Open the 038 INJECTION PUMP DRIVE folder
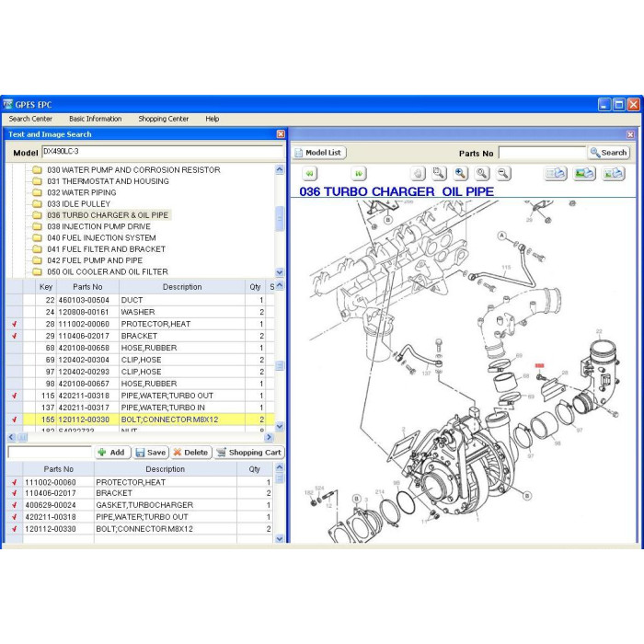 coord(98,226)
